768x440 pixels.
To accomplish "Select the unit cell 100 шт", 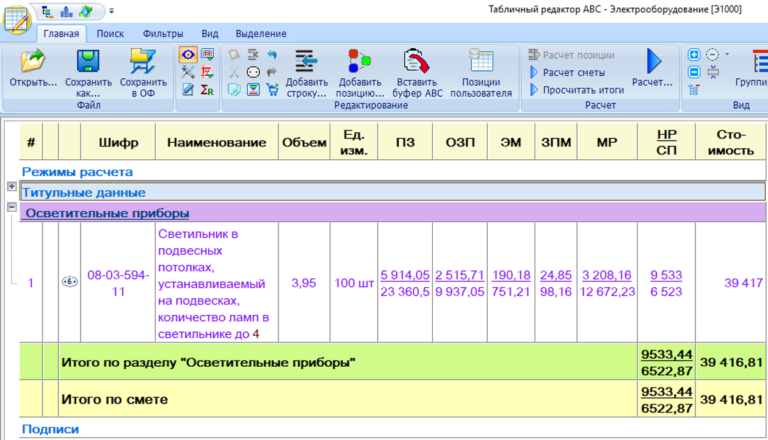I will pos(354,283).
